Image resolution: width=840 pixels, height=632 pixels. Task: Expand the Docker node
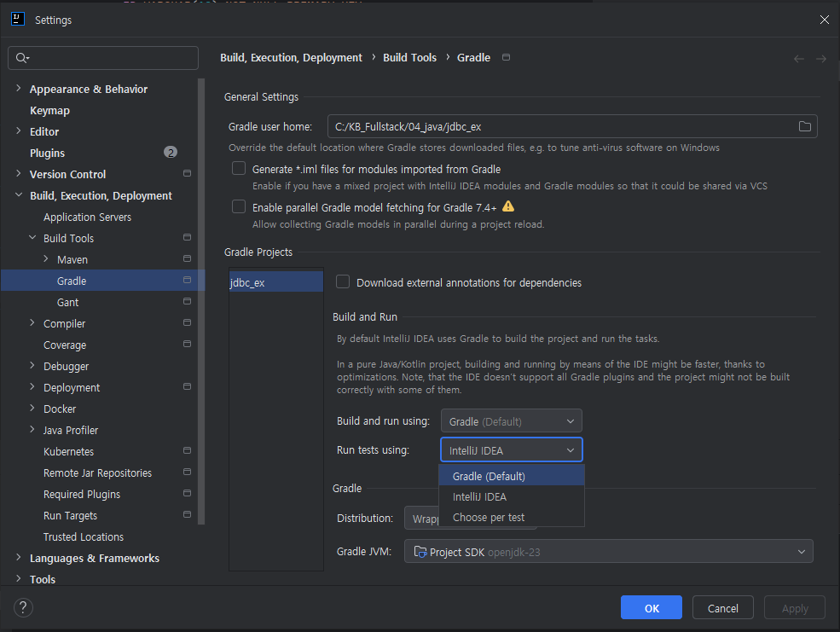[x=32, y=409]
